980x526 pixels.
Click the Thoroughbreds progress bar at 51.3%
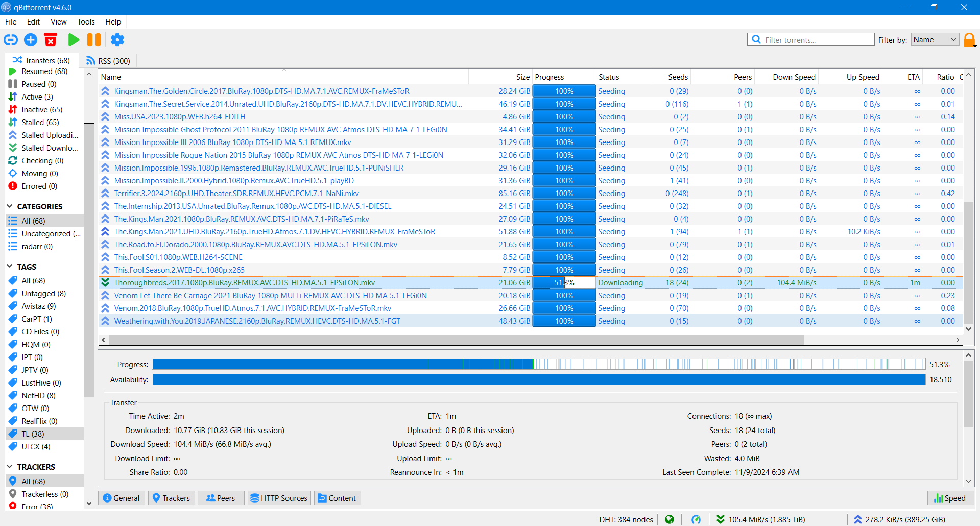(x=564, y=282)
